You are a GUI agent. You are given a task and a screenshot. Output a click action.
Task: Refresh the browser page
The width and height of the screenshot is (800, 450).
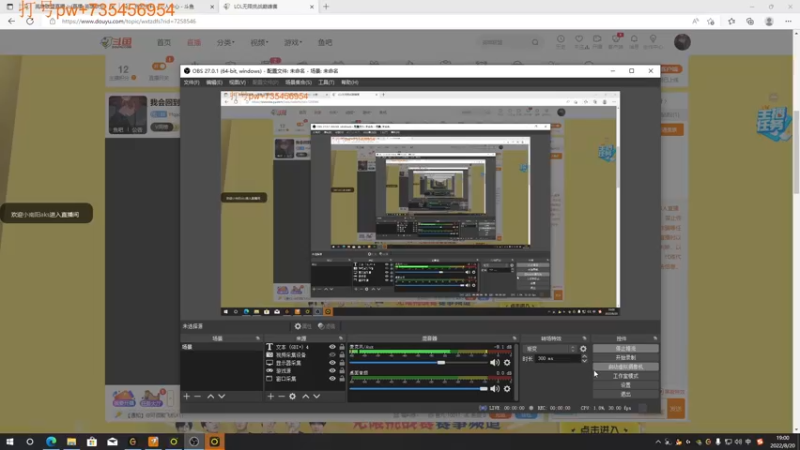pos(30,21)
